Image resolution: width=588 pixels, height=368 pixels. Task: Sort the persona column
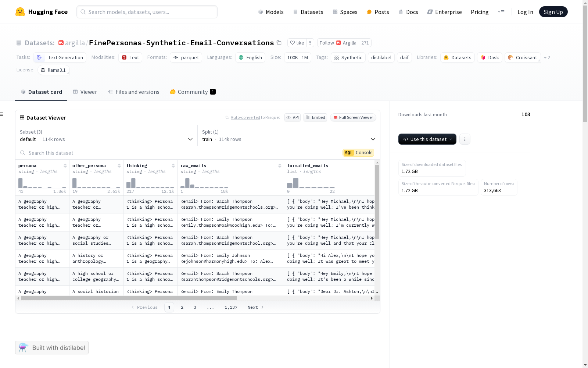tap(65, 166)
